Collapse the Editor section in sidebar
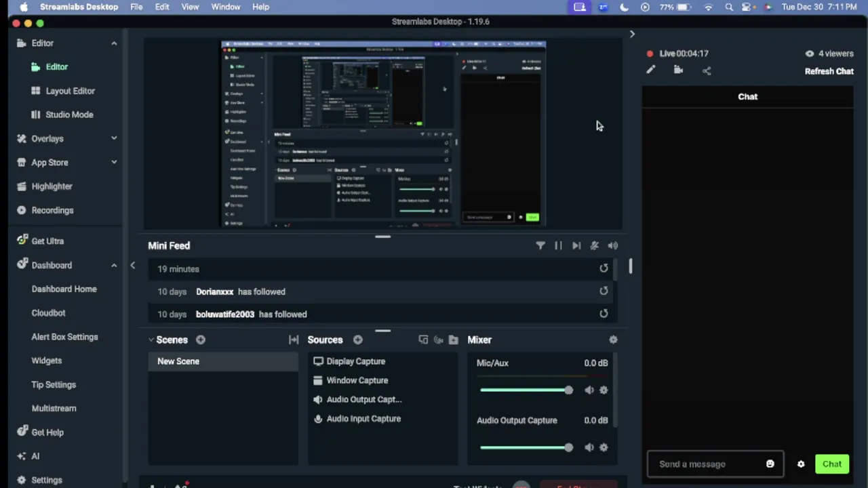 tap(114, 43)
